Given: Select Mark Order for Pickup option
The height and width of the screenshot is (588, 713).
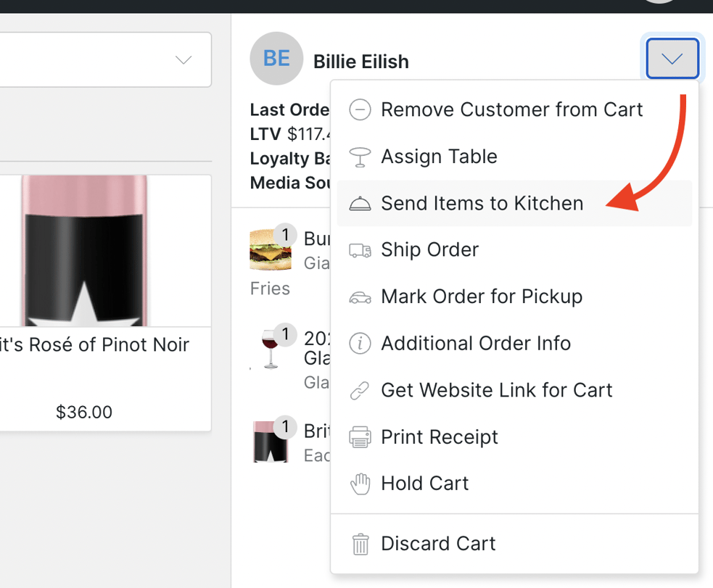Looking at the screenshot, I should point(482,297).
